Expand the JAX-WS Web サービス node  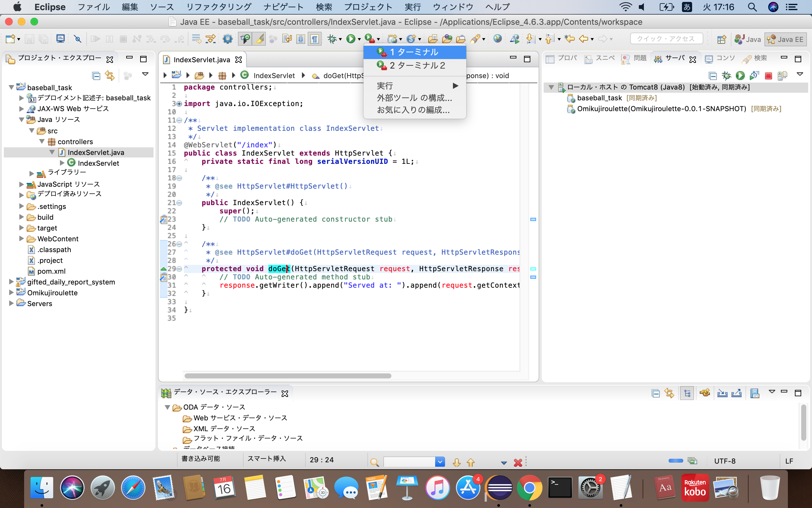tap(22, 109)
